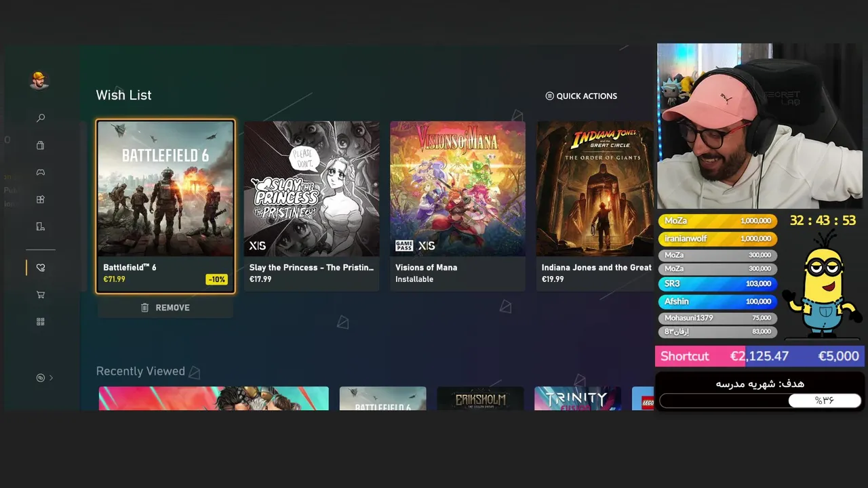Screen dimensions: 868x488
Task: Expand the chevron beside the rewards icon
Action: tap(51, 378)
